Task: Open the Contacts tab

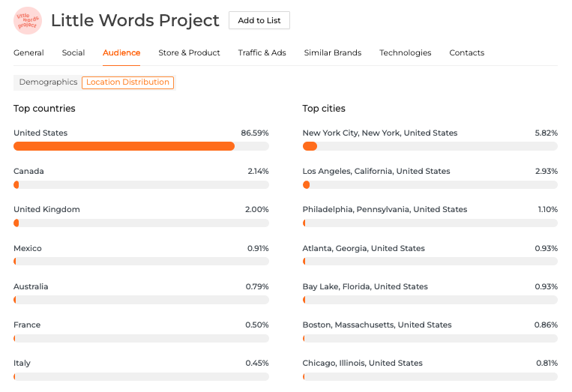Action: coord(466,53)
